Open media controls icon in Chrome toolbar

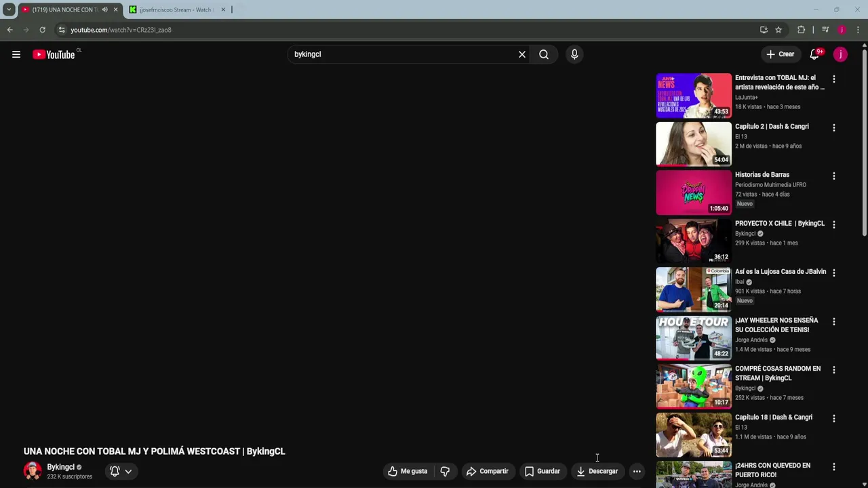coord(825,30)
